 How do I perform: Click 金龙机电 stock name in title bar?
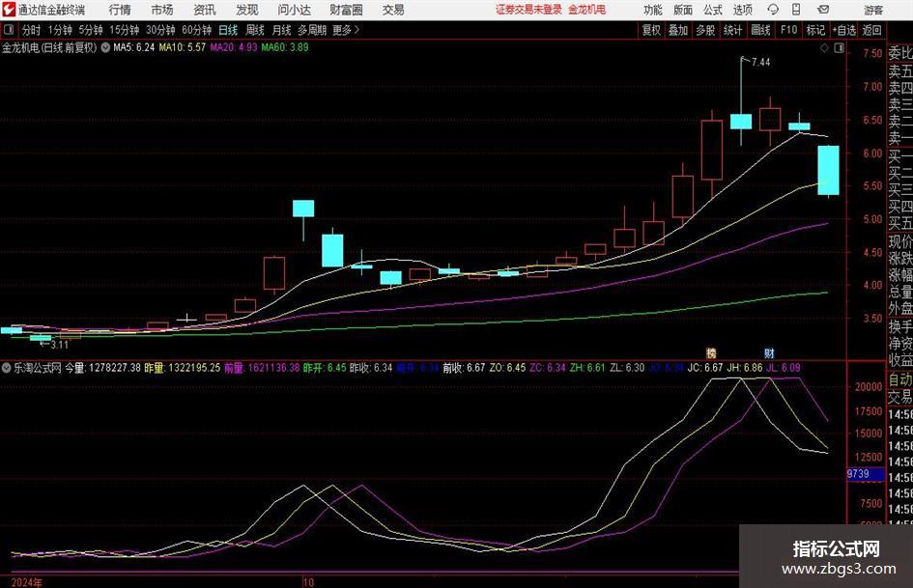click(587, 10)
